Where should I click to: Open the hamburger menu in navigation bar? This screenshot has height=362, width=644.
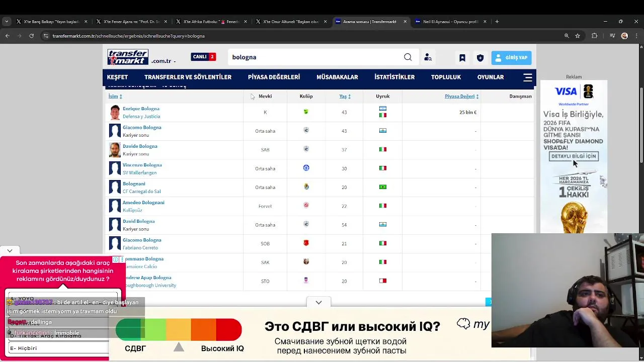pyautogui.click(x=528, y=77)
